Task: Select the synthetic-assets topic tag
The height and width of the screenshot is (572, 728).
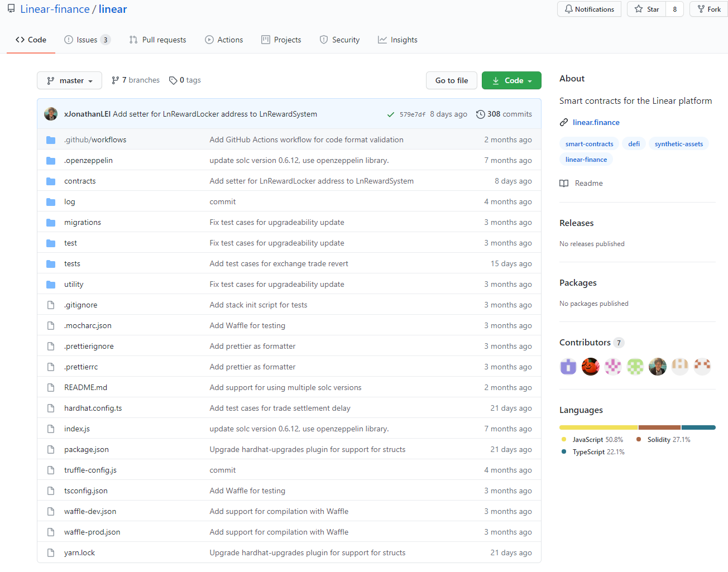Action: point(679,144)
